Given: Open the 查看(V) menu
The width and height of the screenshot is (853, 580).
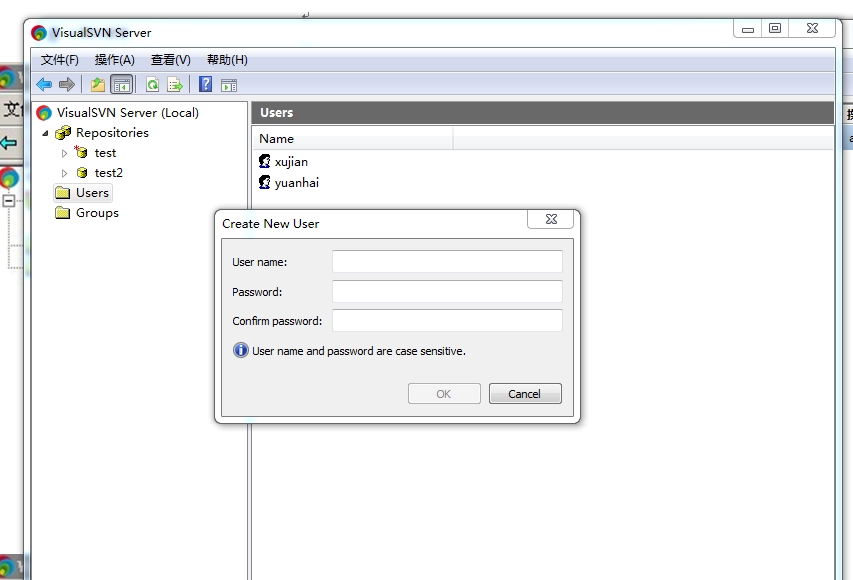Looking at the screenshot, I should pyautogui.click(x=171, y=60).
